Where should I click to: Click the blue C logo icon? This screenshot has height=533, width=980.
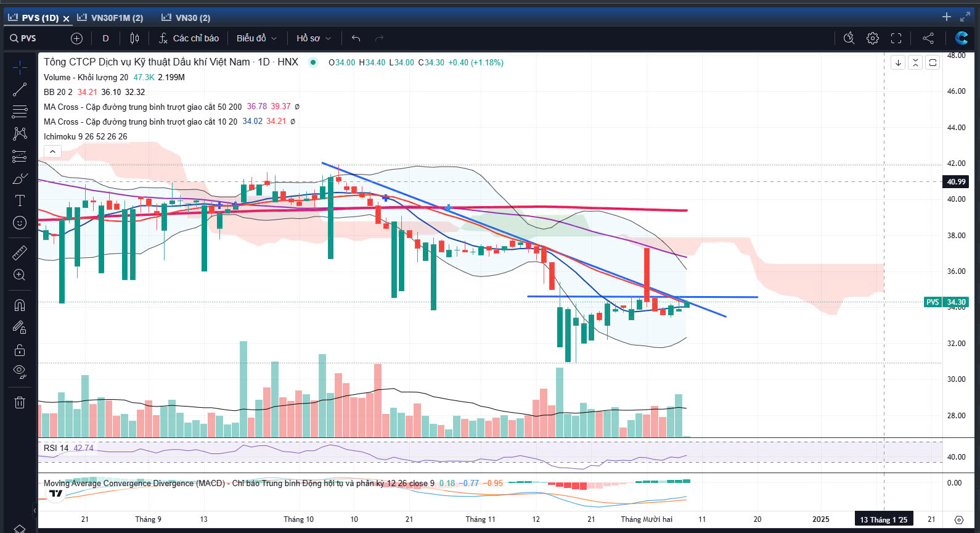point(961,38)
